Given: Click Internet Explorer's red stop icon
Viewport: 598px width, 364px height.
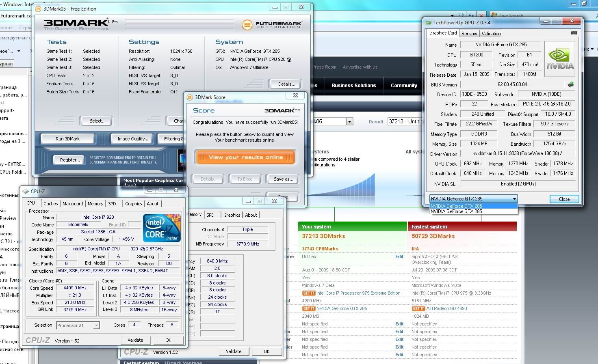Looking at the screenshot, I should point(481,15).
